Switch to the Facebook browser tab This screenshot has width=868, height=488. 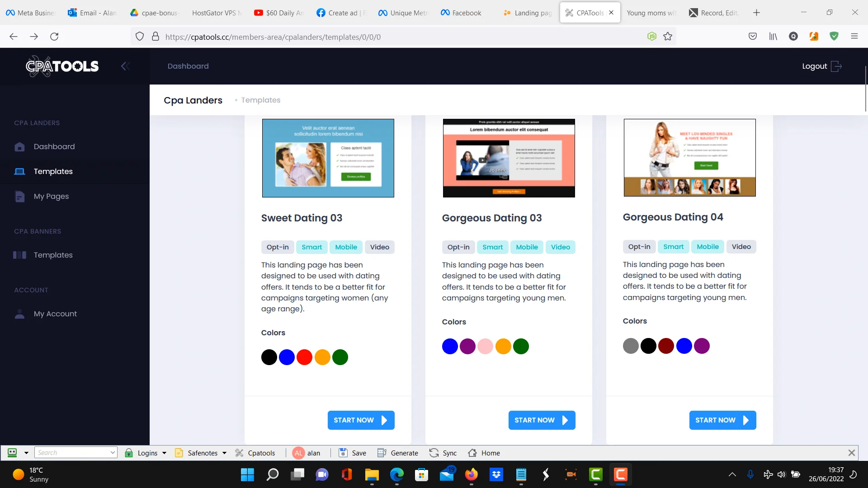click(461, 13)
